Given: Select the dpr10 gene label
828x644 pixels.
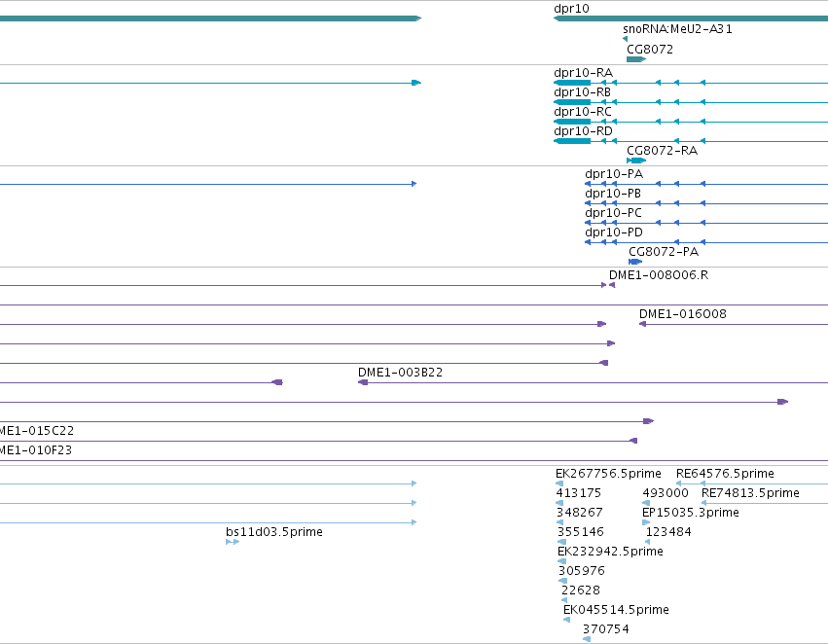Looking at the screenshot, I should click(x=571, y=9).
